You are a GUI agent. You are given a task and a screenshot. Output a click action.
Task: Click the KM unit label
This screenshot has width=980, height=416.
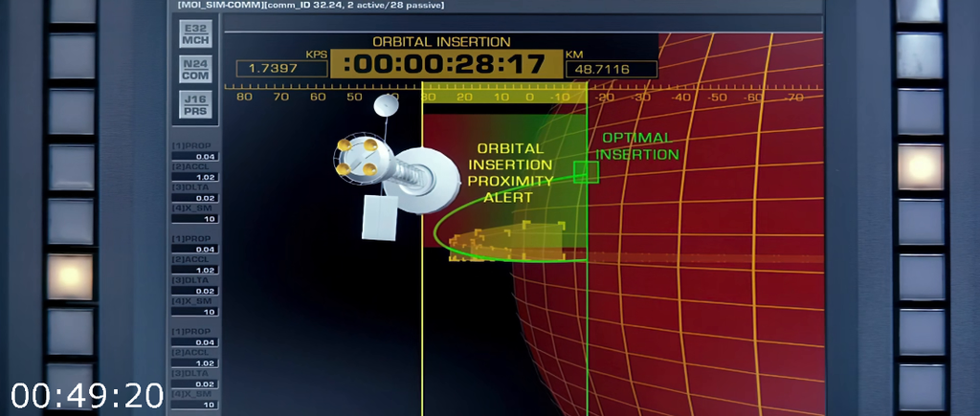(574, 55)
